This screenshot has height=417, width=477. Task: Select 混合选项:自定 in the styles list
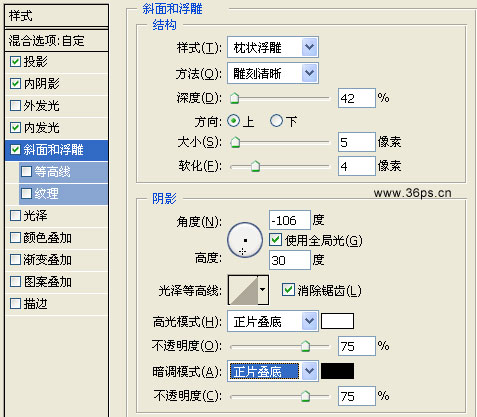tap(57, 41)
